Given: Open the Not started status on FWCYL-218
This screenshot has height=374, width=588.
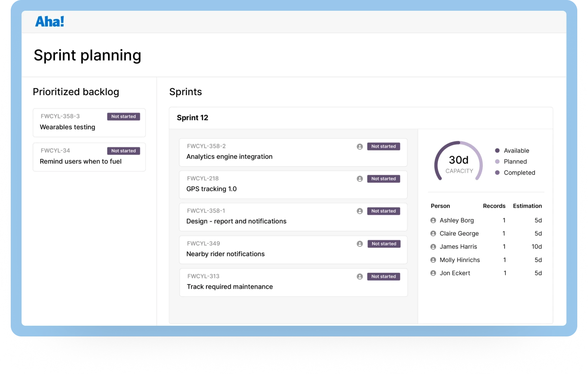Looking at the screenshot, I should coord(383,179).
